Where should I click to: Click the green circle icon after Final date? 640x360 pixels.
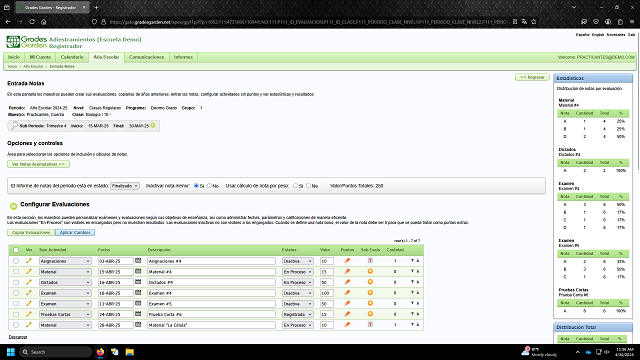[153, 125]
